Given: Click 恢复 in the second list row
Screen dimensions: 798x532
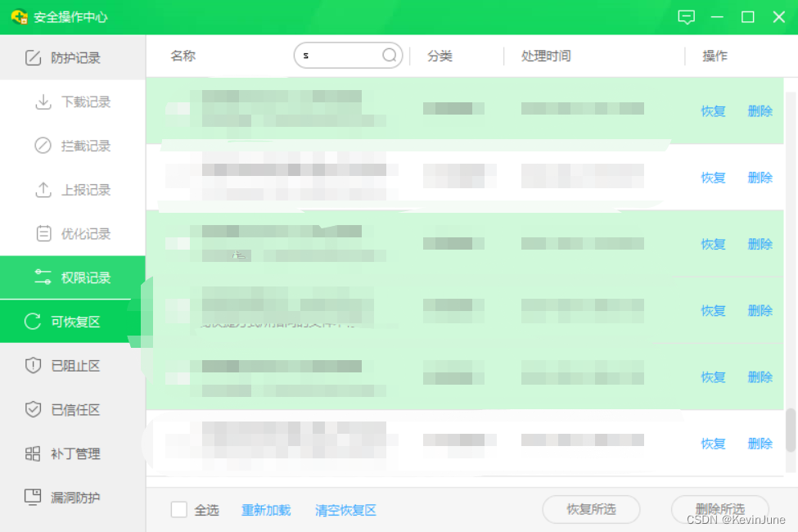Looking at the screenshot, I should coord(713,178).
